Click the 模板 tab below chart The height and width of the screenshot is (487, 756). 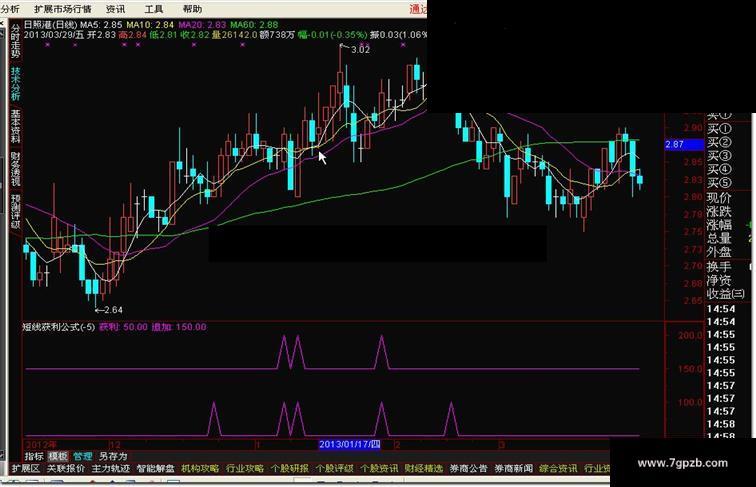pyautogui.click(x=58, y=456)
